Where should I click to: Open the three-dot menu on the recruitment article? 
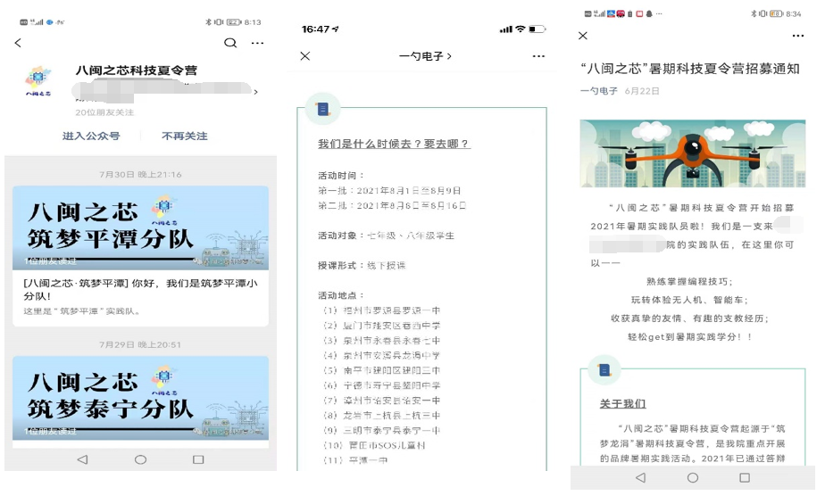click(798, 36)
